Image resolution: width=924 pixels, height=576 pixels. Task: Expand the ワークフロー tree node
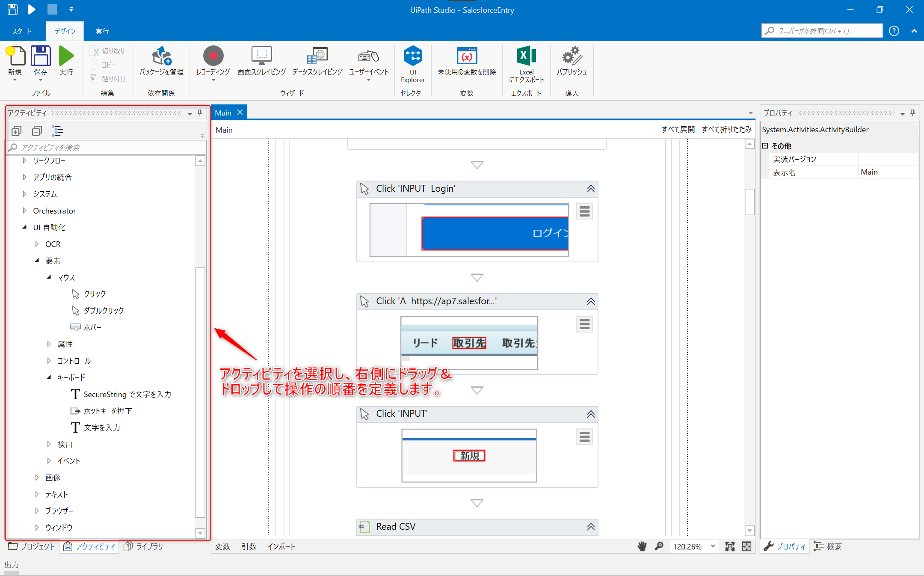pyautogui.click(x=24, y=160)
